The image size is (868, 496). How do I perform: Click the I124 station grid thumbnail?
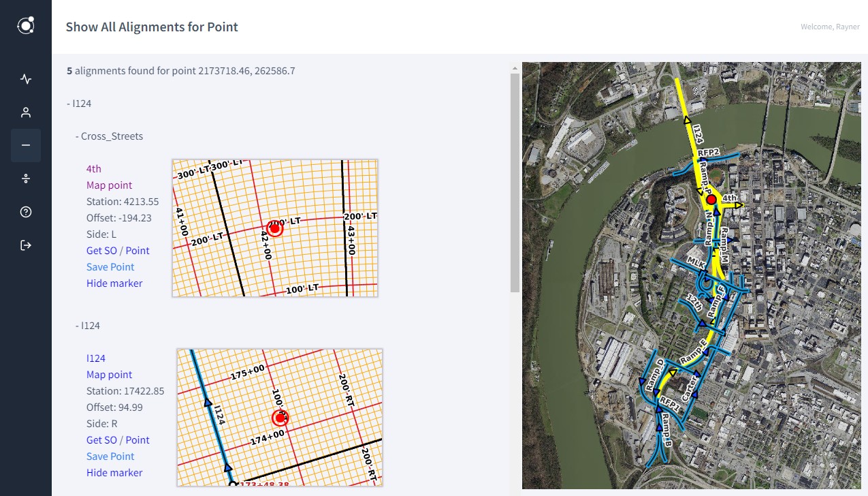280,418
